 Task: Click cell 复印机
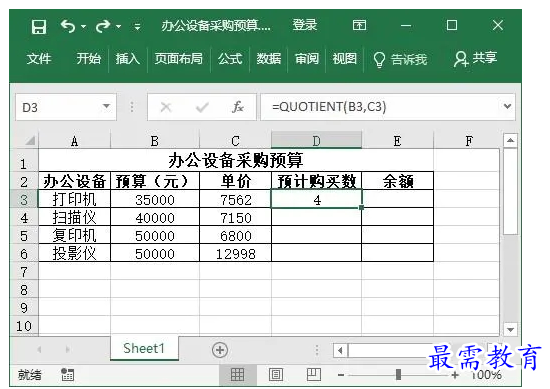[74, 235]
